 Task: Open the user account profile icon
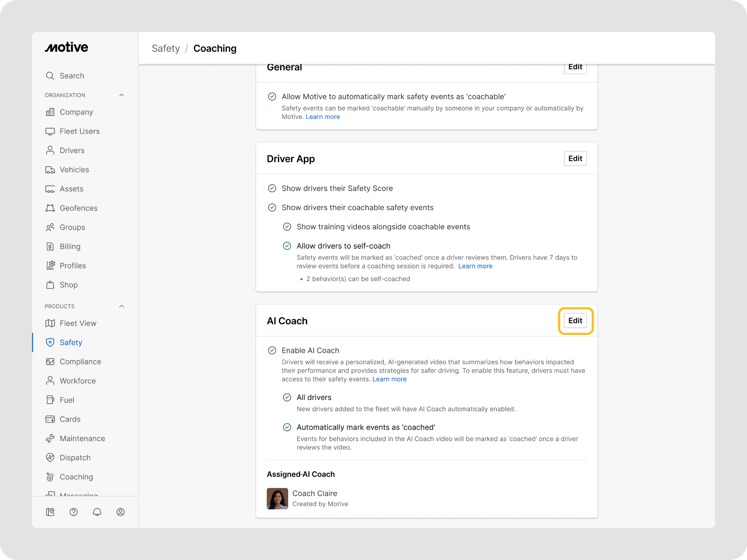tap(120, 512)
